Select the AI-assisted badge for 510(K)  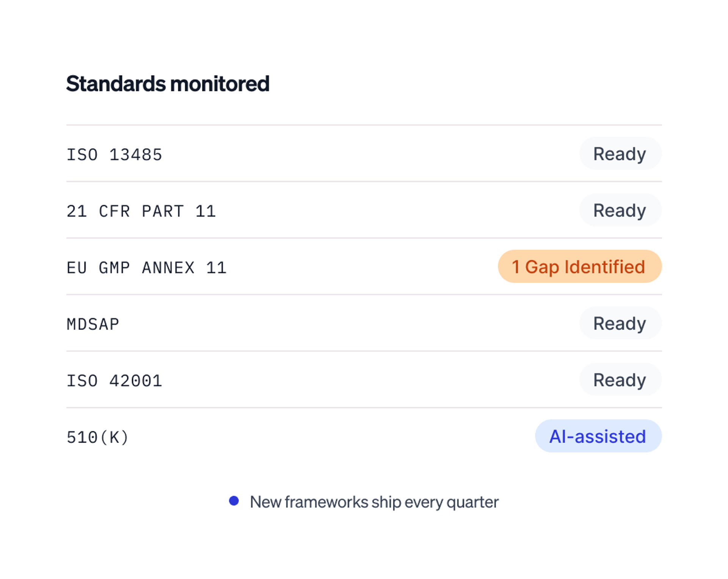(x=598, y=436)
